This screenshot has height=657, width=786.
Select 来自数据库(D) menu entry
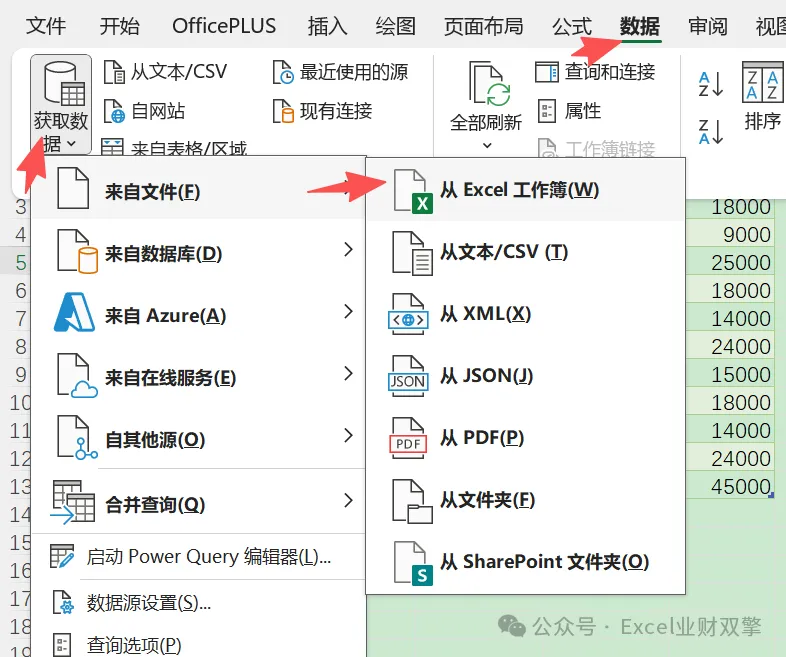pyautogui.click(x=199, y=253)
